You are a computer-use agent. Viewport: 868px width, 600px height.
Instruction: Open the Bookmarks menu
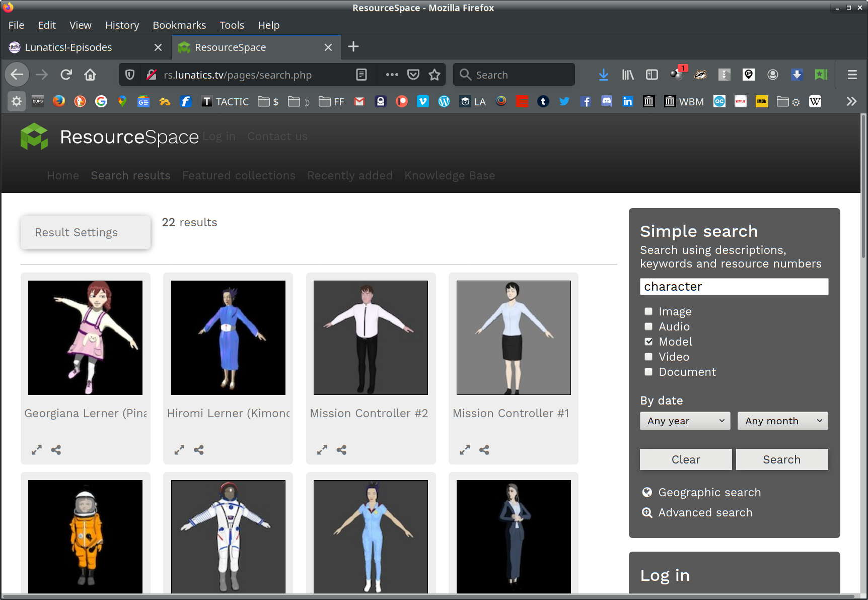point(179,25)
